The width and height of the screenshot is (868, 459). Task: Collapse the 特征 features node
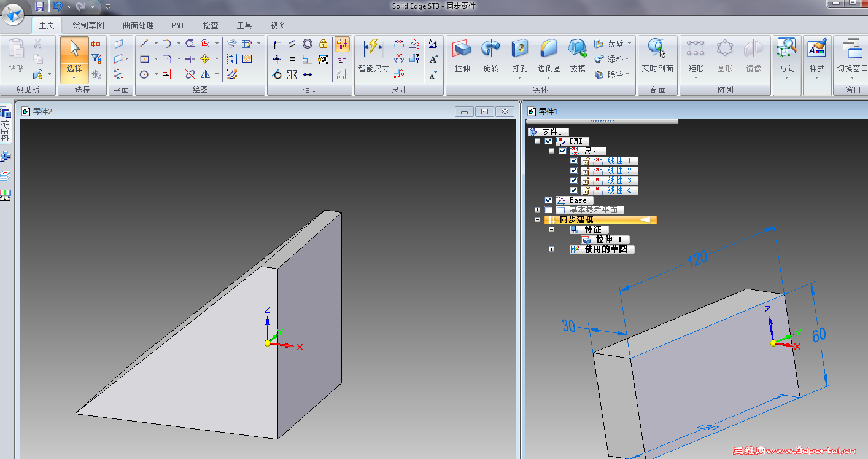[x=551, y=230]
